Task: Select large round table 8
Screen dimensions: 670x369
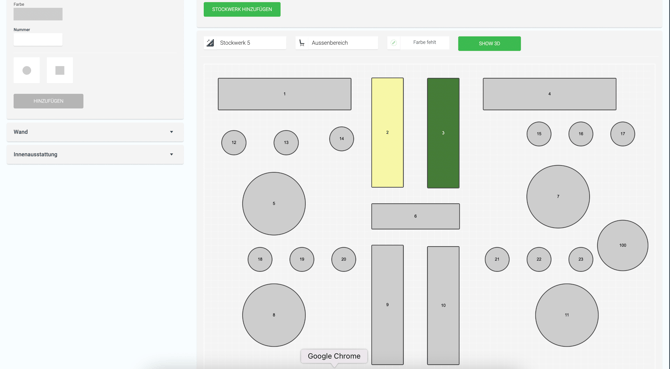Action: [x=274, y=315]
